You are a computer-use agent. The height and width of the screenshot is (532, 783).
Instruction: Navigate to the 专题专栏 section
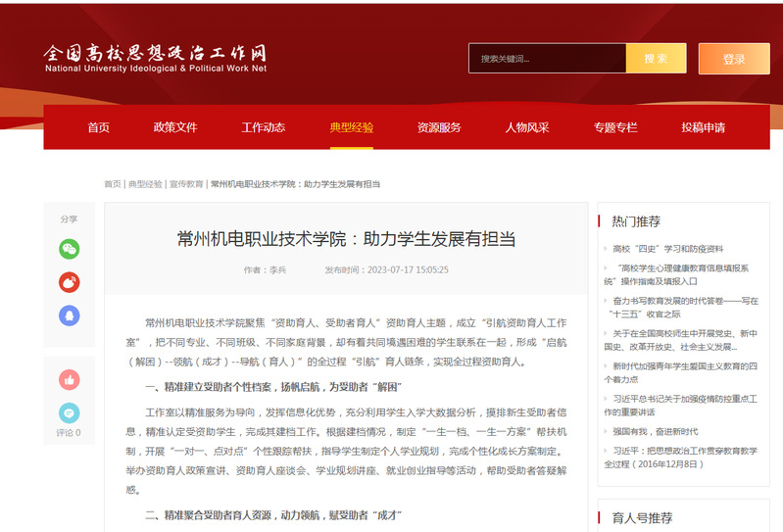[x=614, y=127]
